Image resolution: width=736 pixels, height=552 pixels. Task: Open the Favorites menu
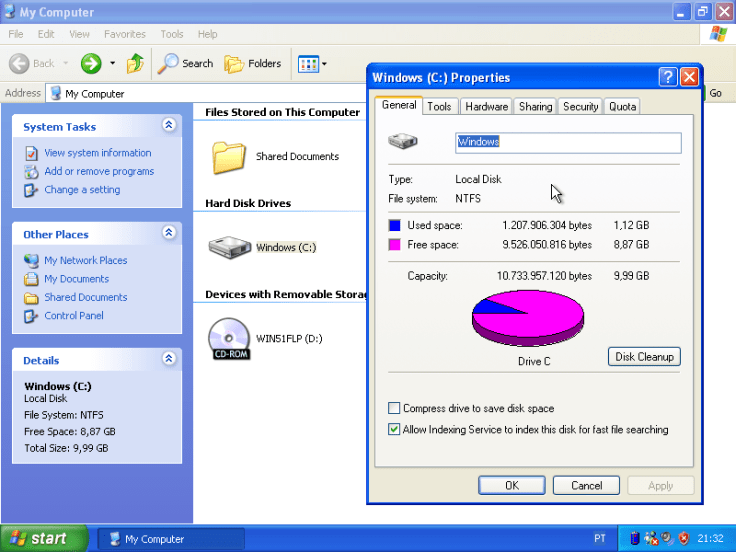[125, 34]
